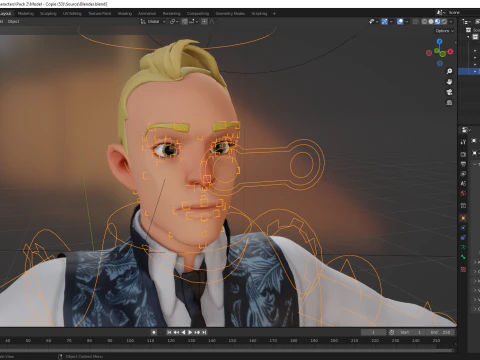Jump to the next keyframe
The height and width of the screenshot is (360, 480).
click(197, 332)
